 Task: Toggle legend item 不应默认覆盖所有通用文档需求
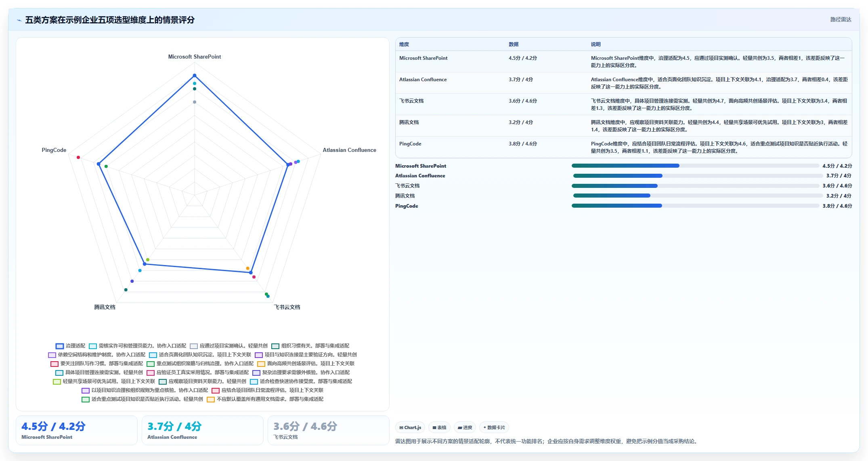click(265, 399)
